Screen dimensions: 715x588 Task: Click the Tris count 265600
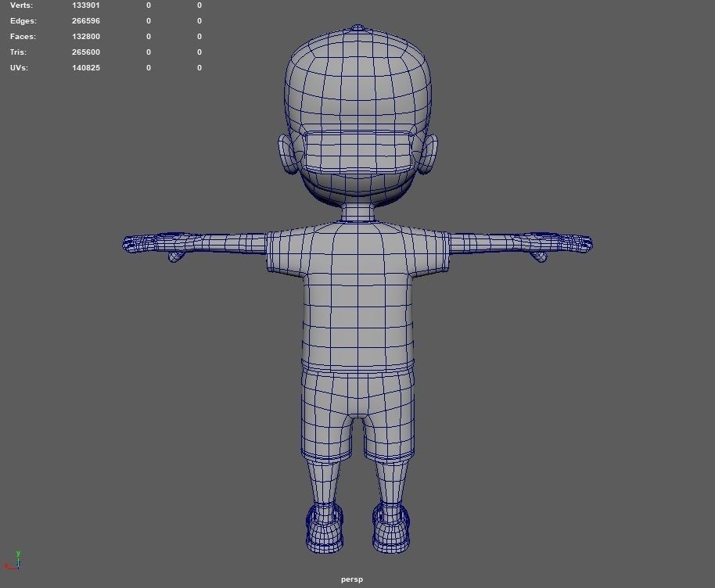pos(86,52)
